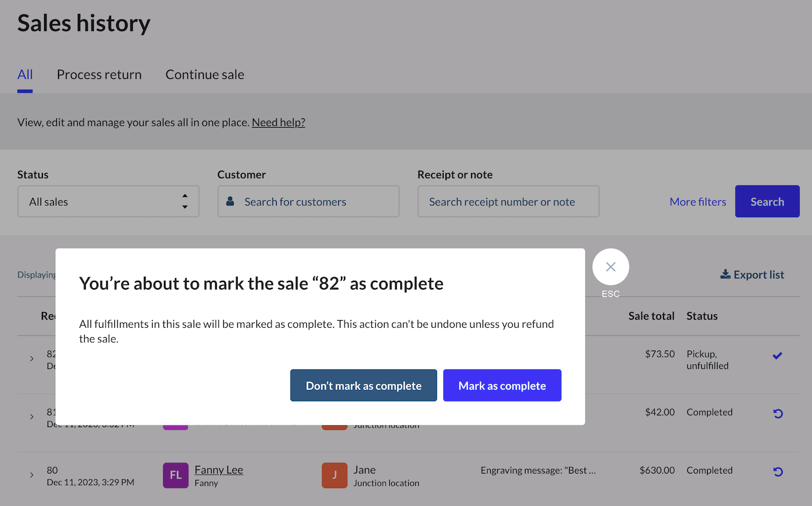Viewport: 812px width, 506px height.
Task: Open the Need help? link
Action: coord(278,122)
